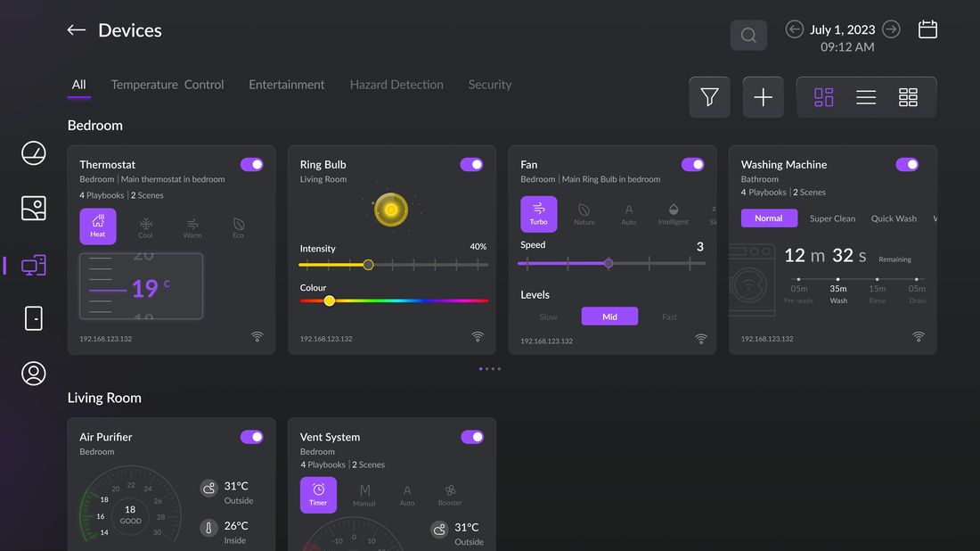Viewport: 980px width, 551px height.
Task: Go to next date arrow
Action: [x=891, y=29]
